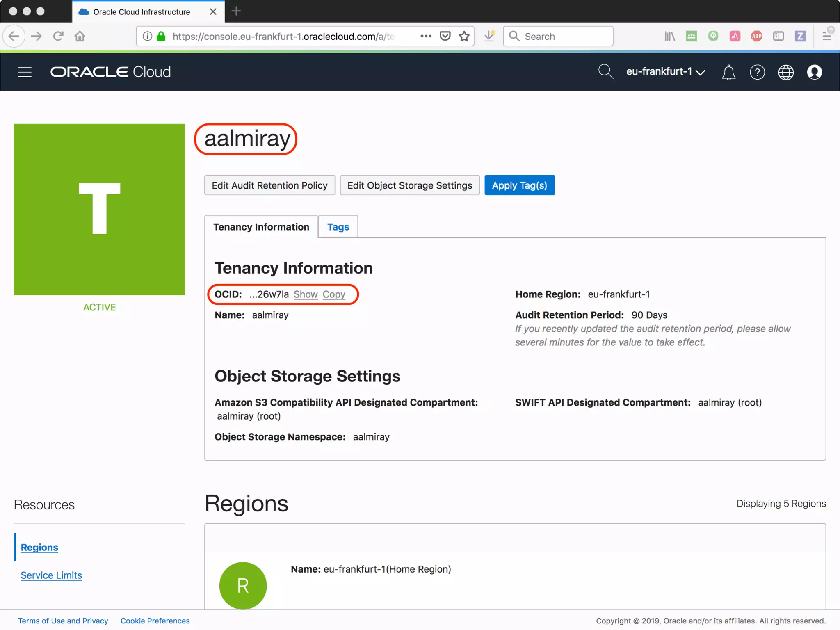Click the Oracle Cloud console search icon
This screenshot has width=840, height=630.
coord(605,71)
